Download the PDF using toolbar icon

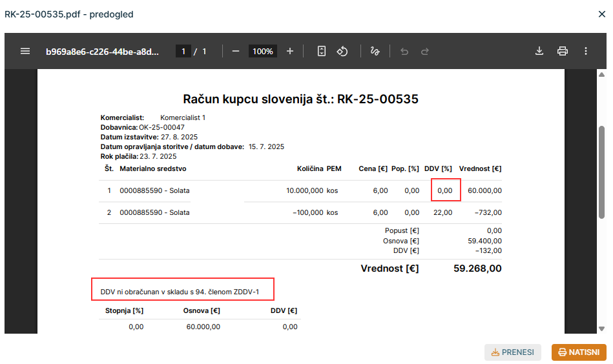539,51
